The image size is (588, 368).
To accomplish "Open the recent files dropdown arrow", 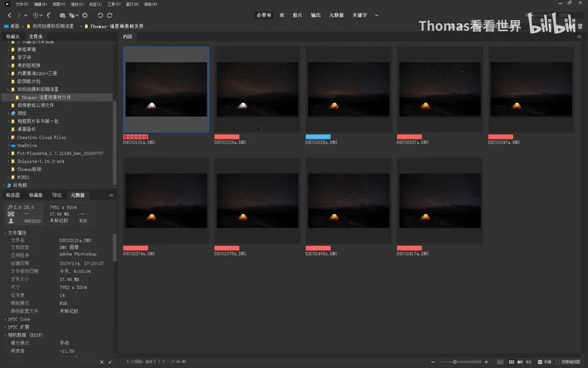I will [x=41, y=15].
